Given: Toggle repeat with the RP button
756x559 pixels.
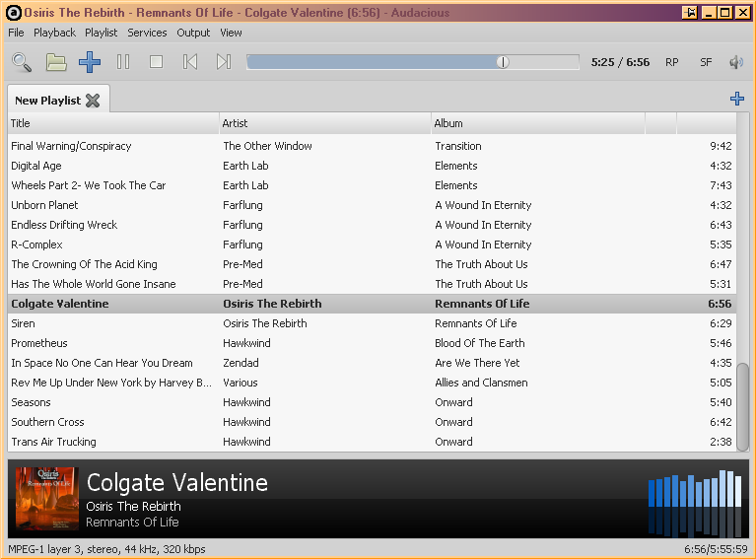Looking at the screenshot, I should 672,62.
